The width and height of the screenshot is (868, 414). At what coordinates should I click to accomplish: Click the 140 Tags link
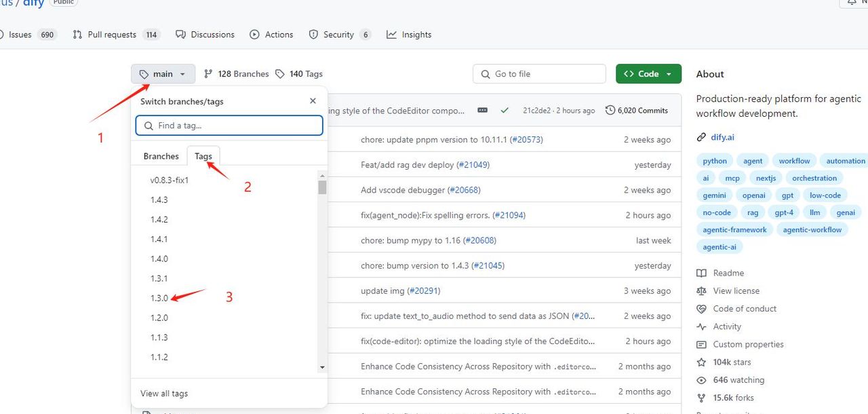(299, 74)
